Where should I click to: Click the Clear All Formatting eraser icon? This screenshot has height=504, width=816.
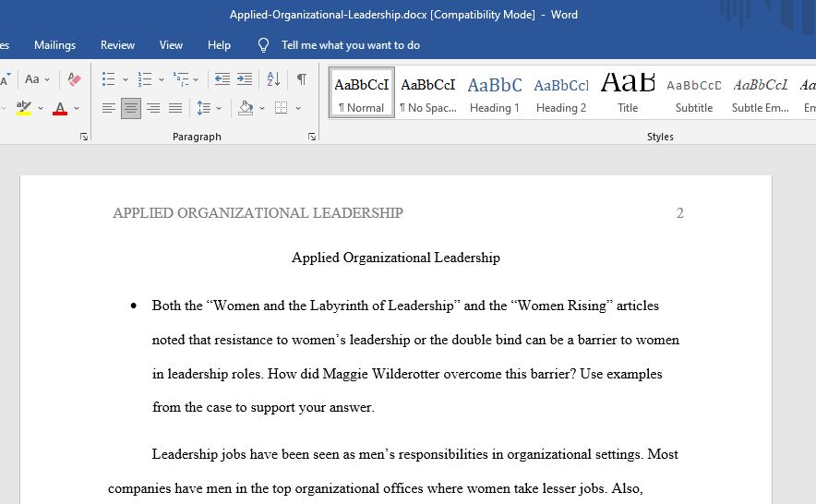click(x=75, y=79)
